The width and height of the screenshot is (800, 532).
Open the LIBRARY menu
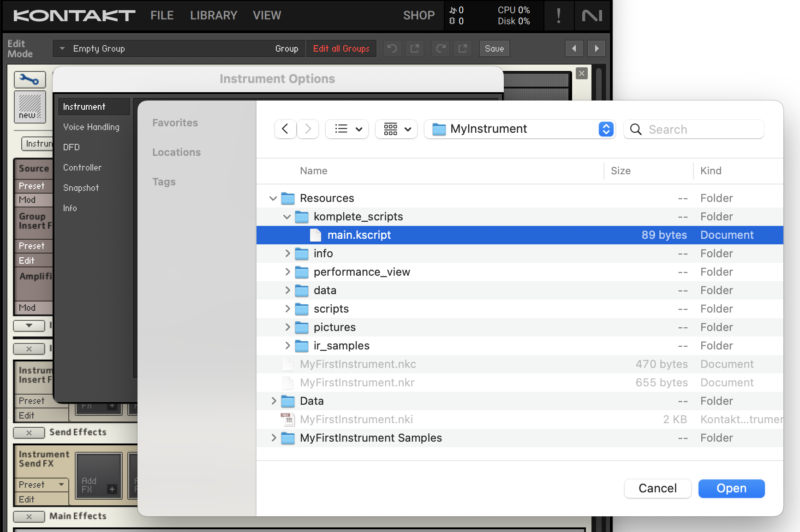[x=214, y=16]
